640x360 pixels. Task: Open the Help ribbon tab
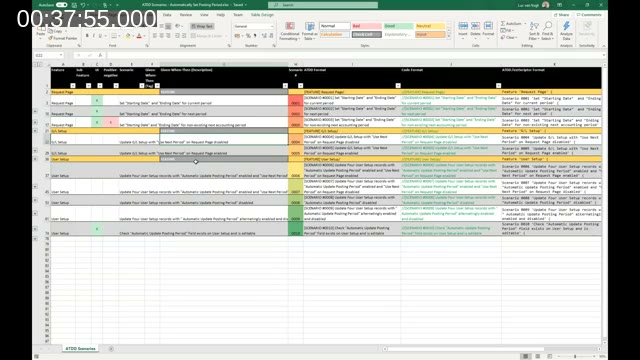pos(221,15)
